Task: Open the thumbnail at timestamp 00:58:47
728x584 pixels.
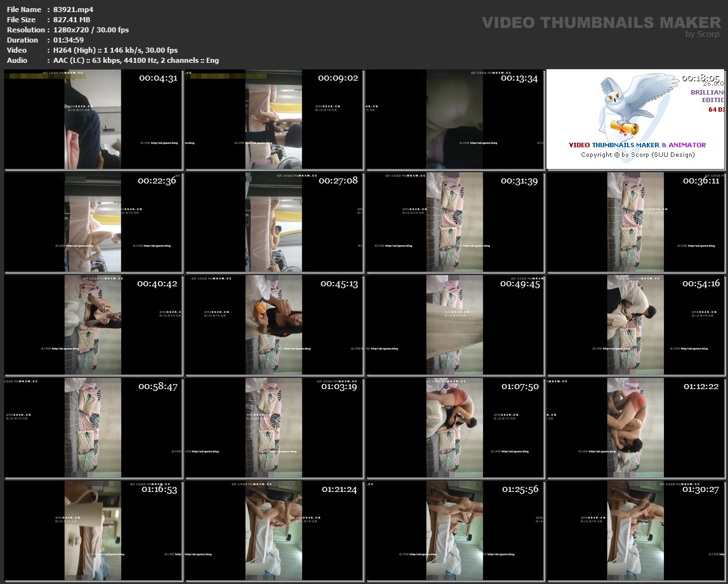Action: pyautogui.click(x=93, y=428)
